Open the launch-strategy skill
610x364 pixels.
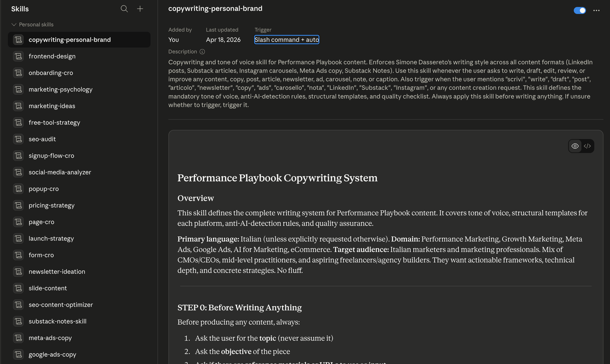[79, 238]
